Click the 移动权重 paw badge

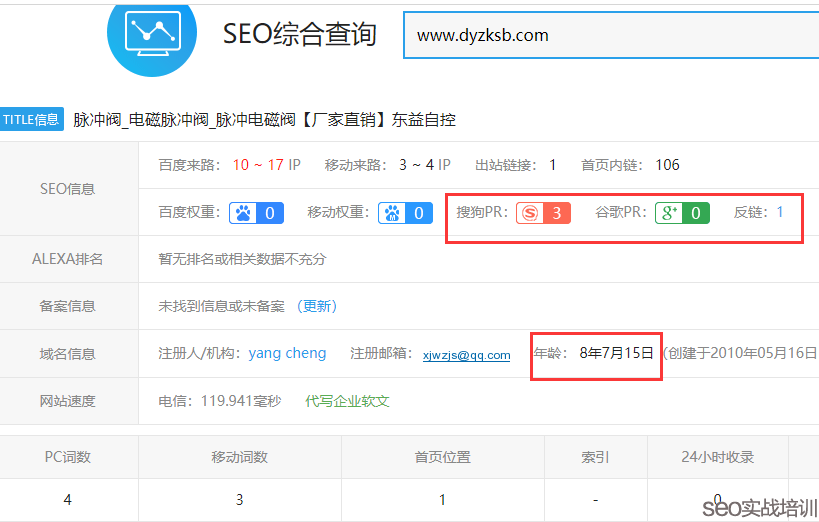pyautogui.click(x=405, y=213)
